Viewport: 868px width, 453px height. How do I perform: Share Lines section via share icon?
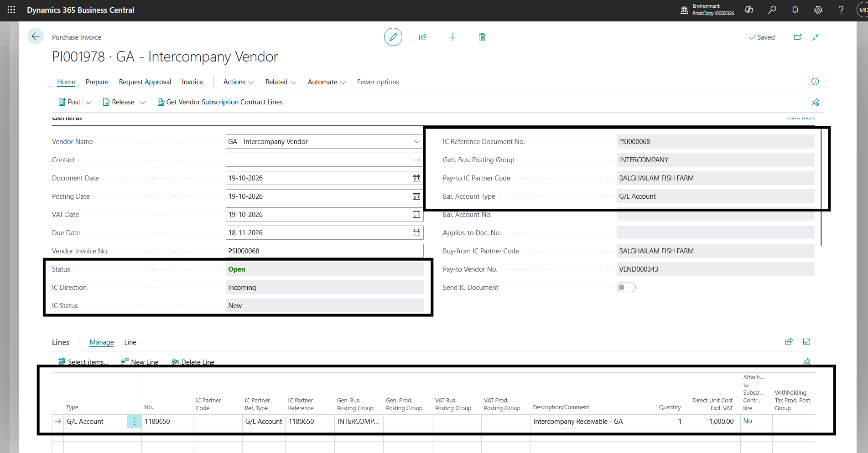(x=789, y=342)
